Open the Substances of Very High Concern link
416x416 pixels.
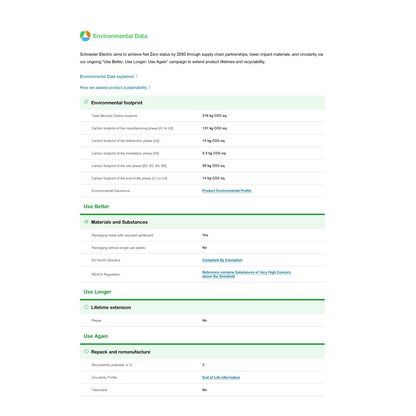pyautogui.click(x=246, y=274)
